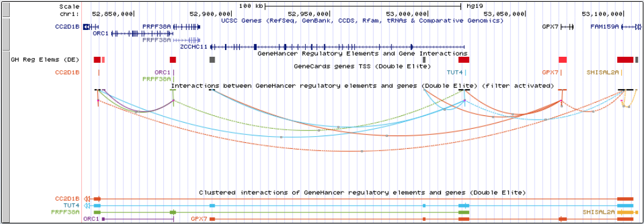Image resolution: width=644 pixels, height=224 pixels.
Task: Click the grey side button of the Base Position track
Action: click(6, 10)
